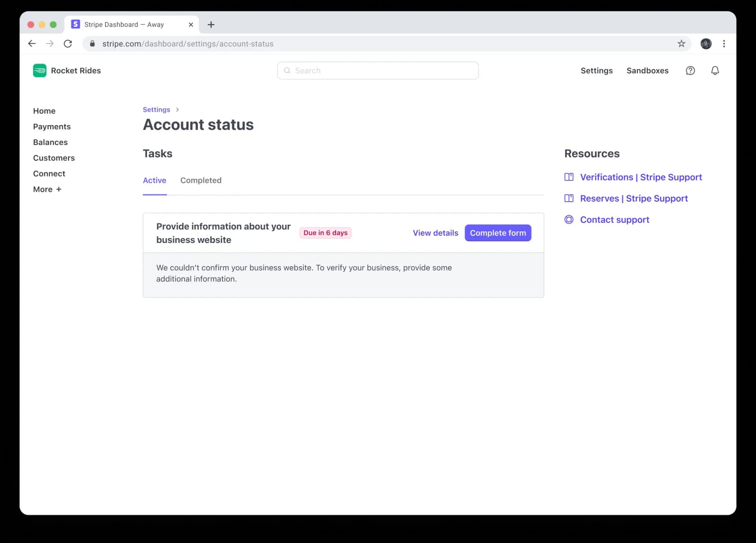
Task: Click the lifebuoy icon beside Contact support
Action: pyautogui.click(x=569, y=220)
